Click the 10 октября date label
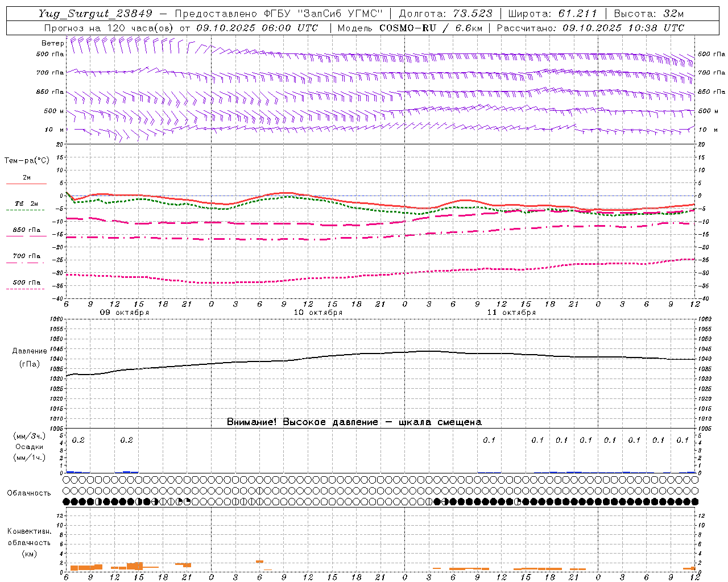Image resolution: width=728 pixels, height=582 pixels. (x=318, y=313)
